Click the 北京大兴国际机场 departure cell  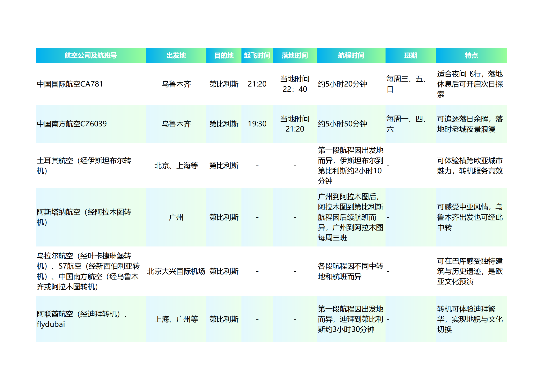(176, 271)
